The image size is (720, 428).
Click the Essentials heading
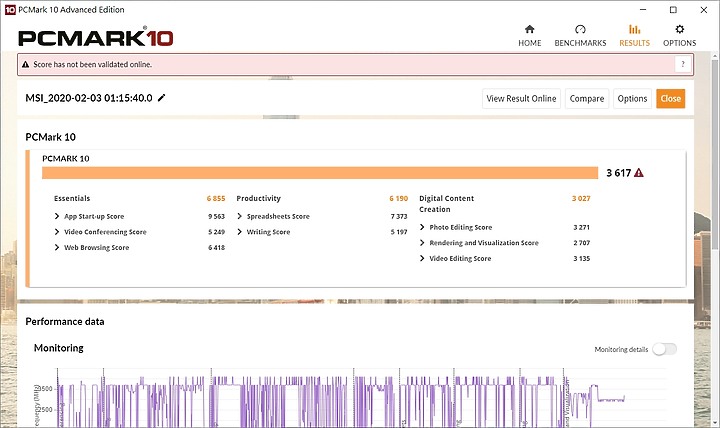[x=72, y=198]
